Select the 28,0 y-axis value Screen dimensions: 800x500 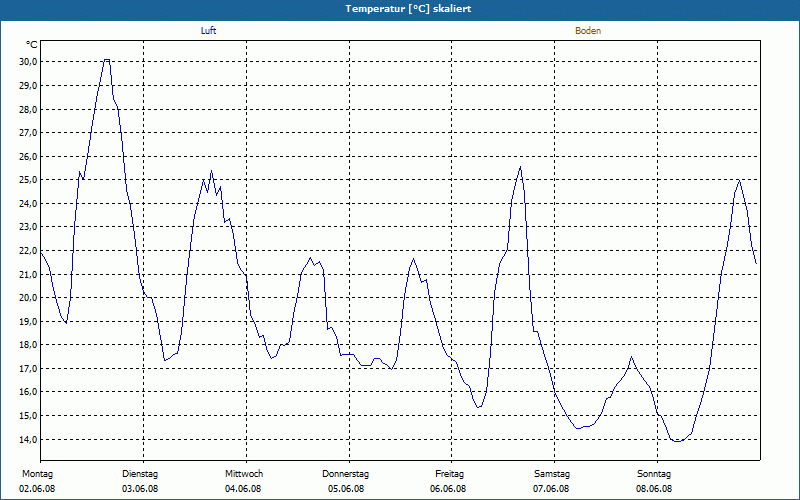click(x=29, y=109)
